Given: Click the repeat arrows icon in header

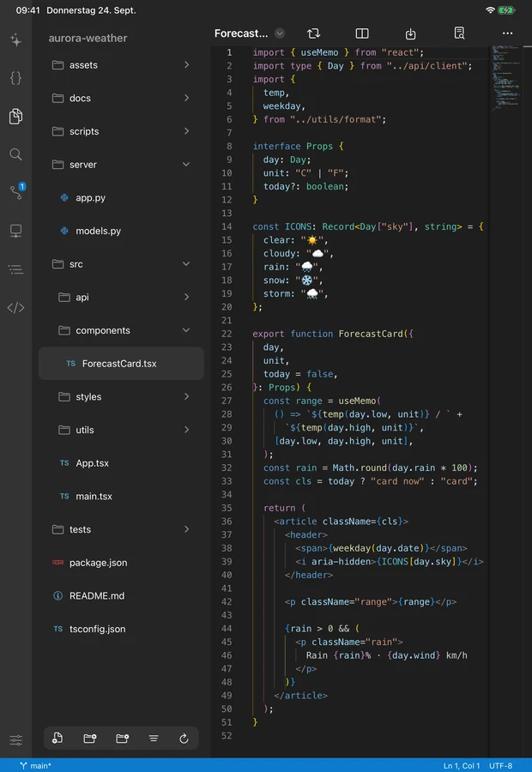Looking at the screenshot, I should click(314, 33).
